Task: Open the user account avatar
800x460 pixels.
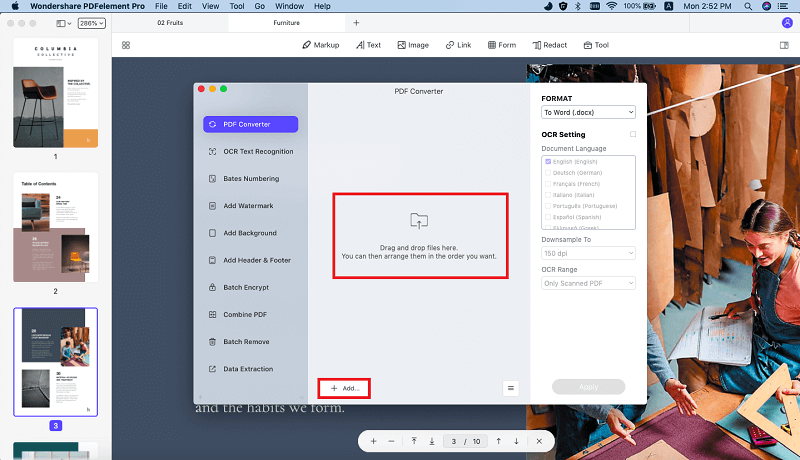Action: click(787, 22)
